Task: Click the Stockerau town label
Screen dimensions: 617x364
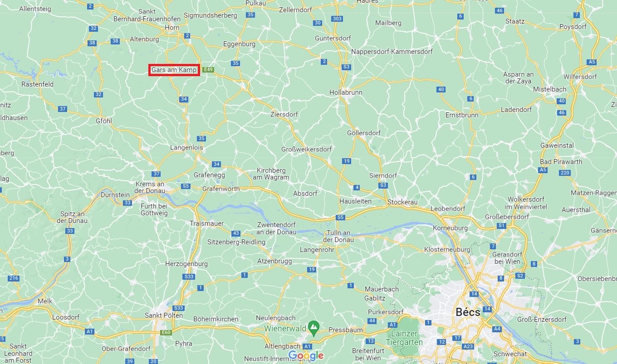Action: tap(402, 202)
